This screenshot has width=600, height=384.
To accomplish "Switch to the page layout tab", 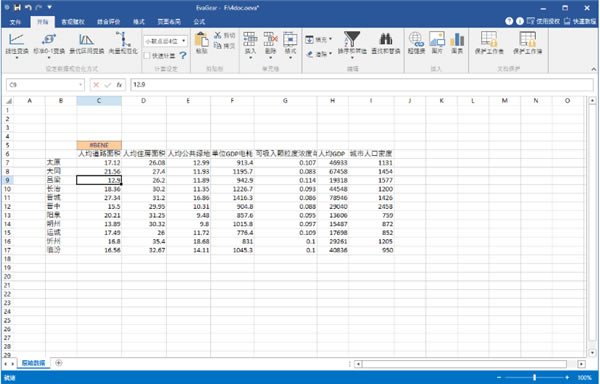I will (169, 22).
